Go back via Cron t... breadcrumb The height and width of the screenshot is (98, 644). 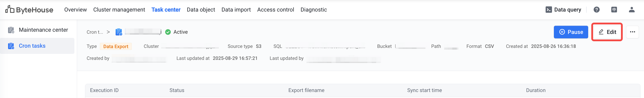95,32
